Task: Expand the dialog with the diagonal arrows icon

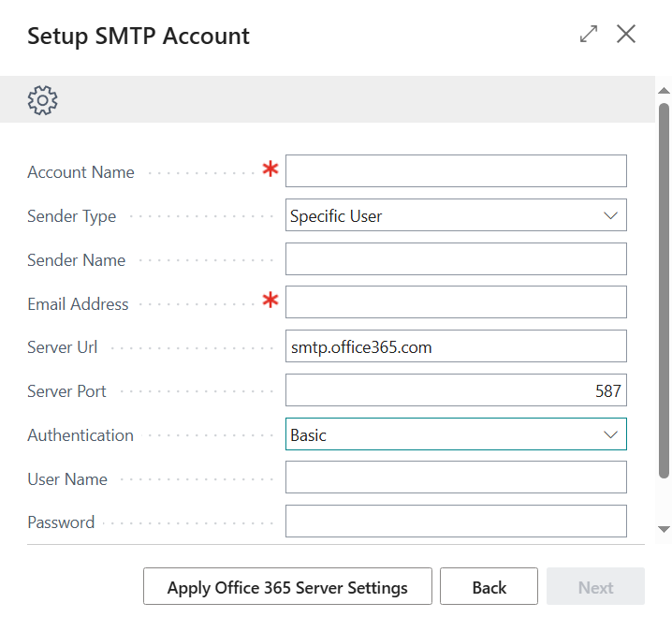Action: 588,35
